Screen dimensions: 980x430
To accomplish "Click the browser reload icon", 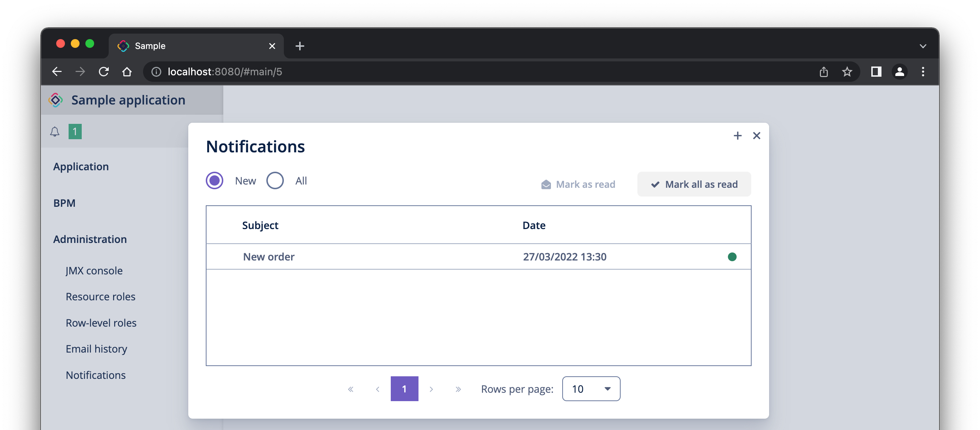I will [104, 72].
